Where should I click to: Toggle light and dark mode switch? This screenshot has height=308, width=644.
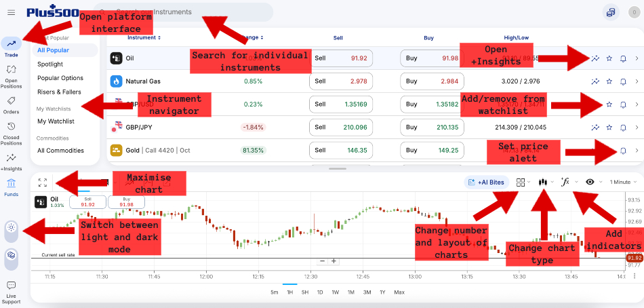(11, 231)
